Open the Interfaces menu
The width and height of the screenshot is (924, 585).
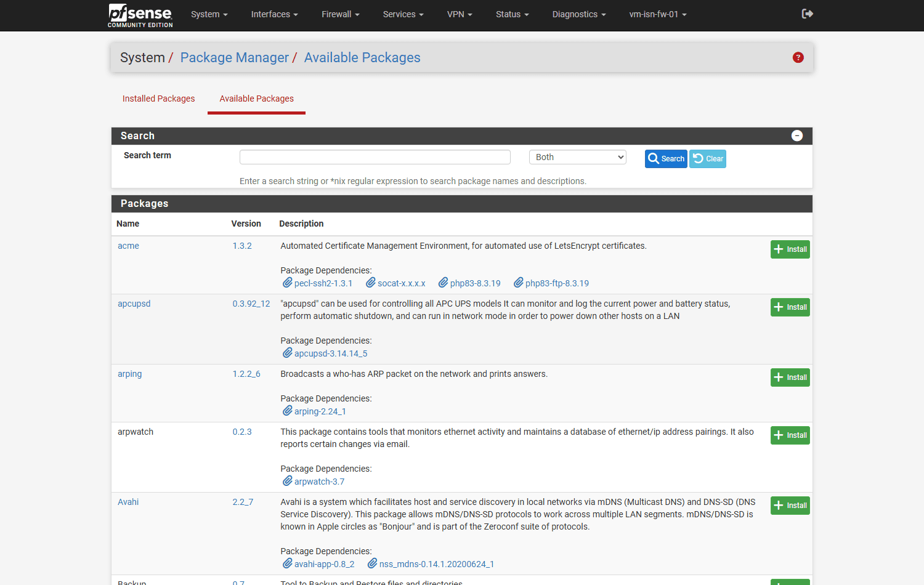(275, 14)
